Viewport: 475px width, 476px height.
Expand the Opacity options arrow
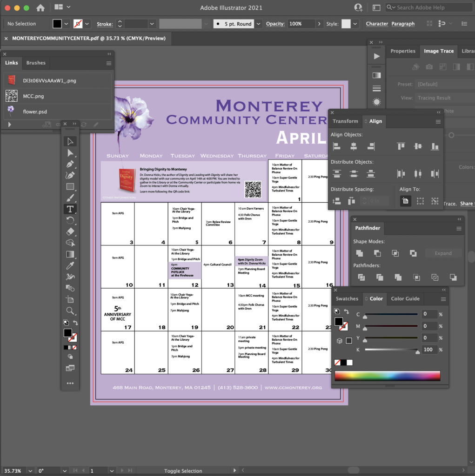tap(319, 24)
